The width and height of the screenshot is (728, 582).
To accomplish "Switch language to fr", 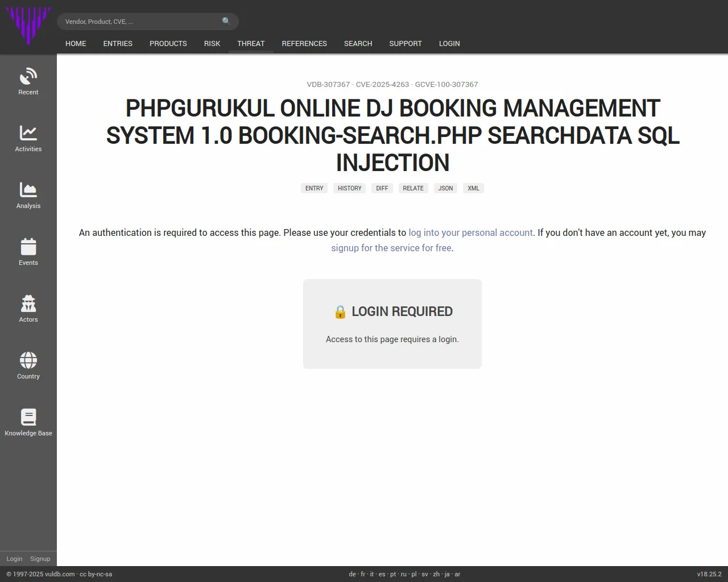I will 363,574.
